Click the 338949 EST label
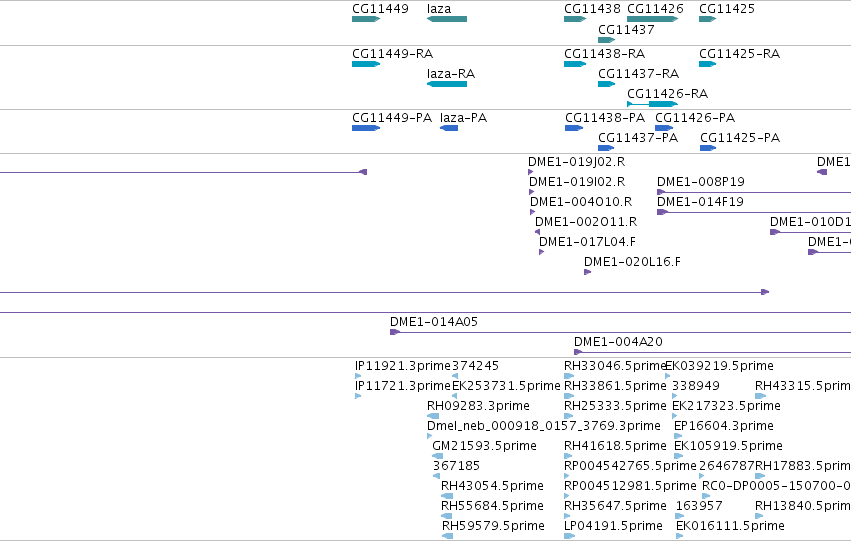The height and width of the screenshot is (541, 851). 696,386
